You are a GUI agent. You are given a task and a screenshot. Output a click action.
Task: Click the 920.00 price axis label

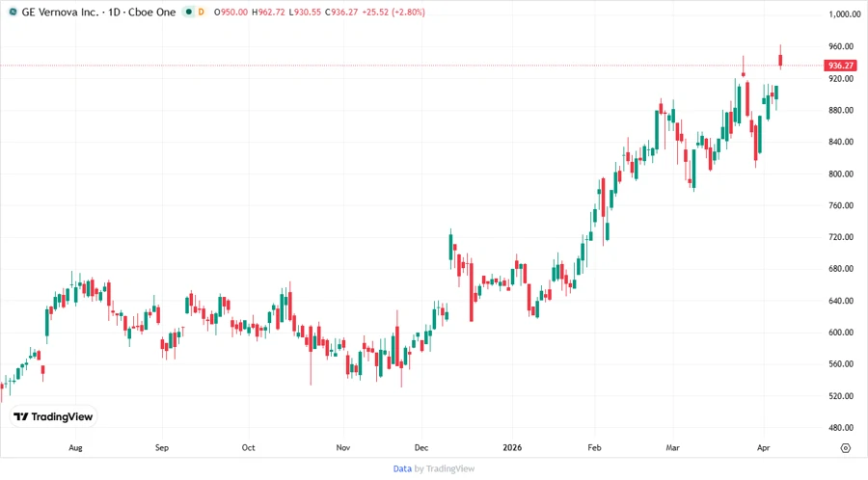[841, 78]
